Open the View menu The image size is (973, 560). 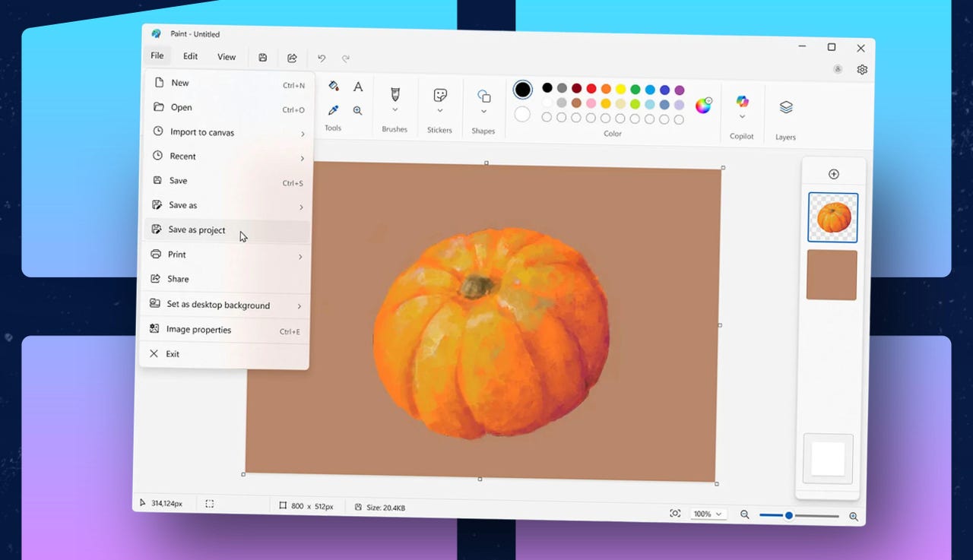pos(227,57)
